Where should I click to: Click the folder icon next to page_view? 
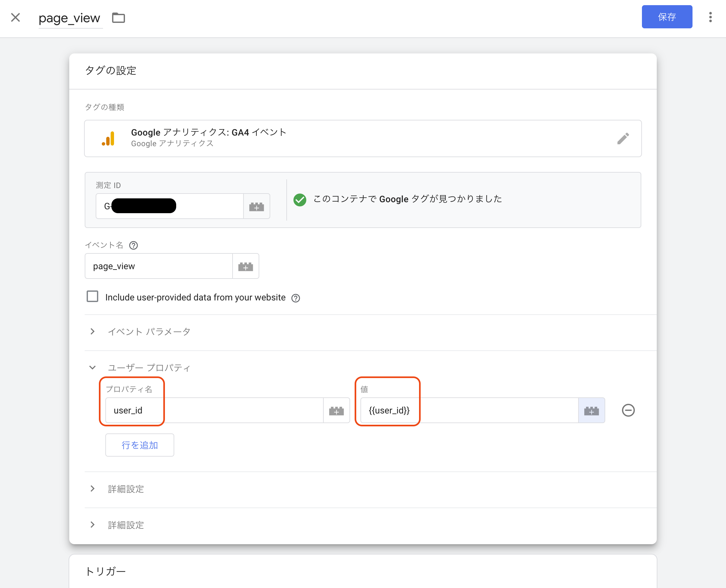coord(118,18)
